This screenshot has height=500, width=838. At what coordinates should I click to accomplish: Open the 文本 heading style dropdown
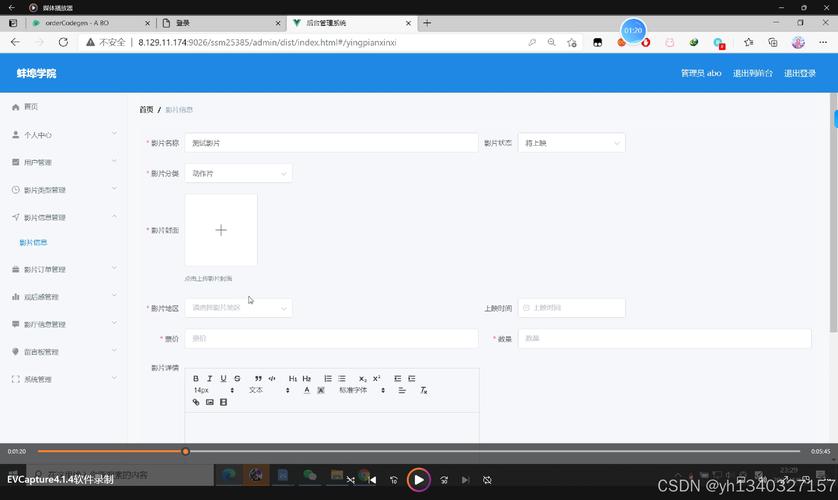pos(269,390)
